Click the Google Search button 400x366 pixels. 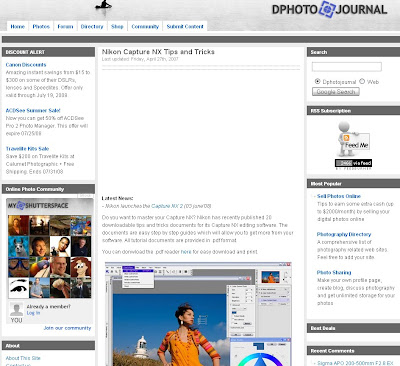[x=336, y=92]
